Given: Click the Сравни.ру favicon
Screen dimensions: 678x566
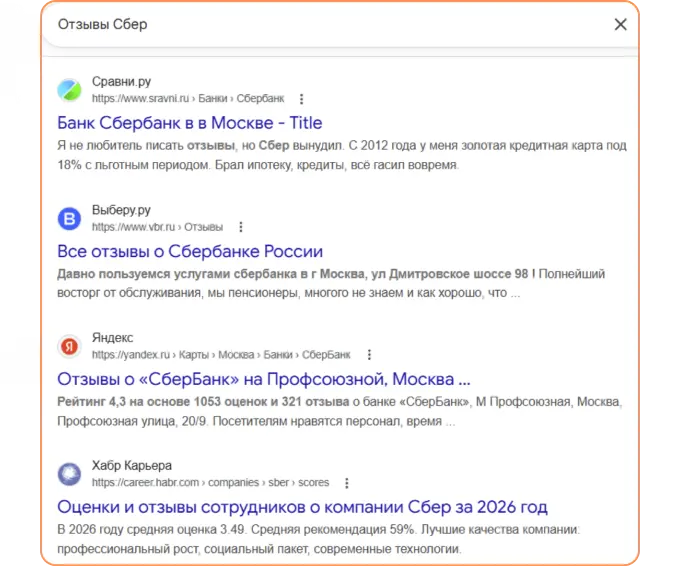Looking at the screenshot, I should pyautogui.click(x=69, y=90).
